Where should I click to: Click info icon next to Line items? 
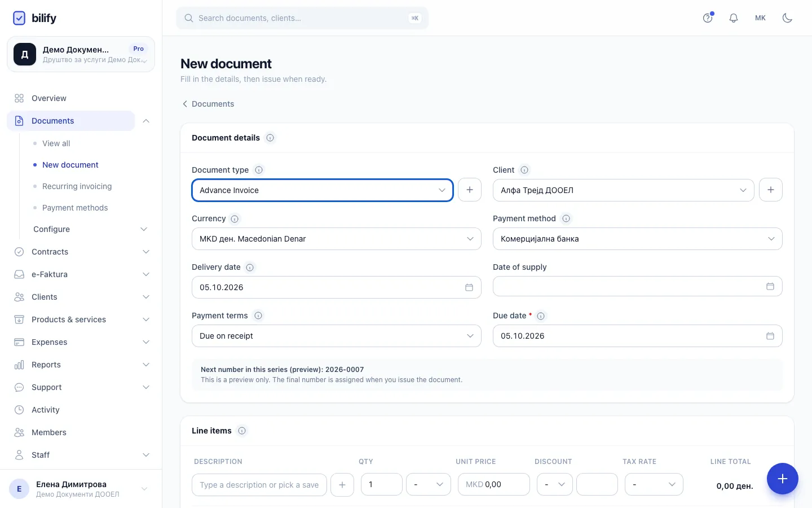[x=242, y=431]
